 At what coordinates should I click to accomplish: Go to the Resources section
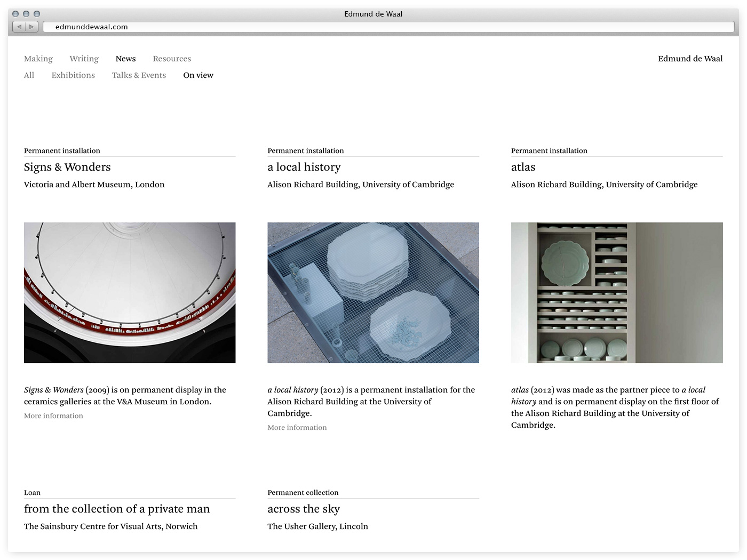coord(172,59)
